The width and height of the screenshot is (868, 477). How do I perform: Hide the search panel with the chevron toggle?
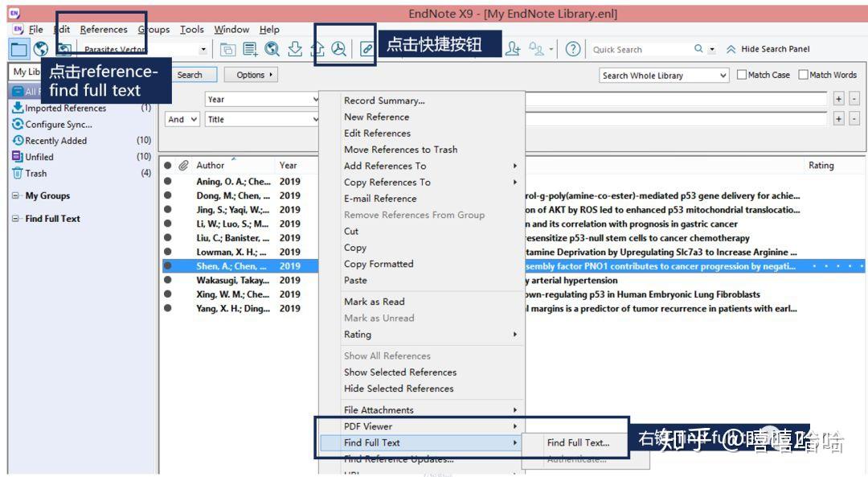(730, 49)
